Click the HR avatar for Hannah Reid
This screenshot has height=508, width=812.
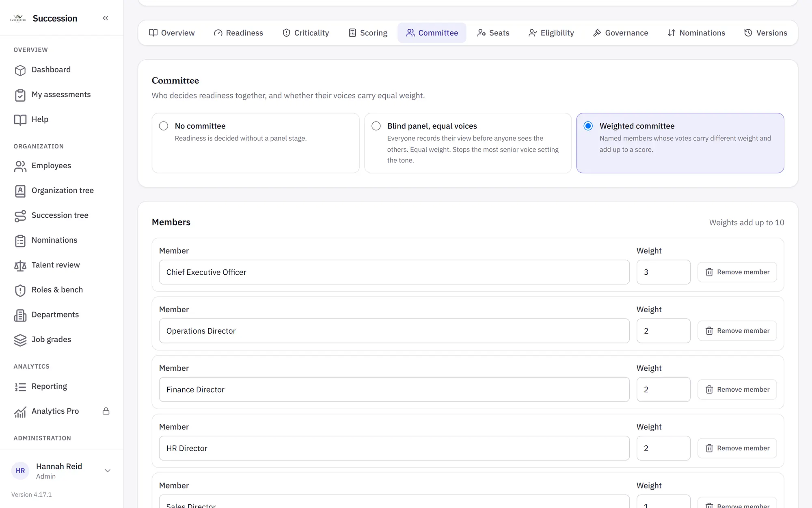pos(20,471)
